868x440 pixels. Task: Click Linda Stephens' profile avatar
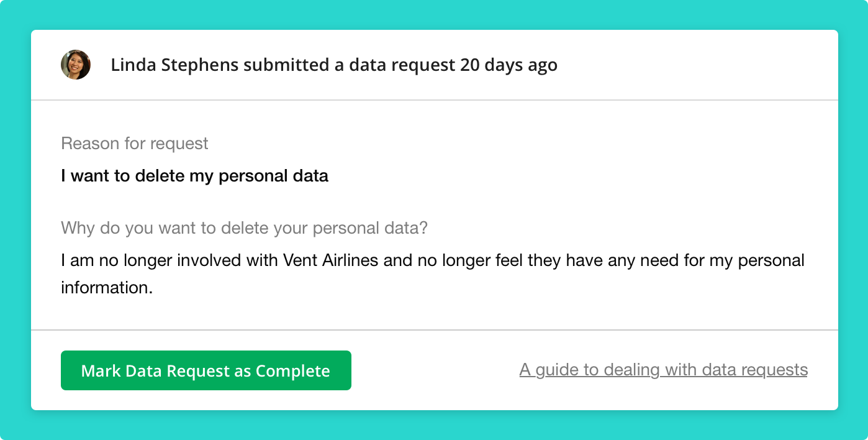coord(76,65)
